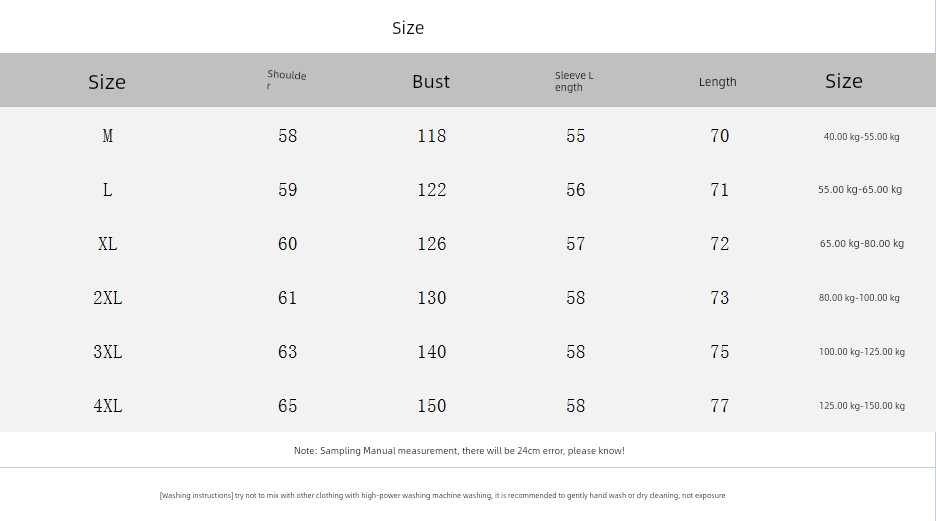
Task: Select the length value 77
Action: click(x=719, y=406)
